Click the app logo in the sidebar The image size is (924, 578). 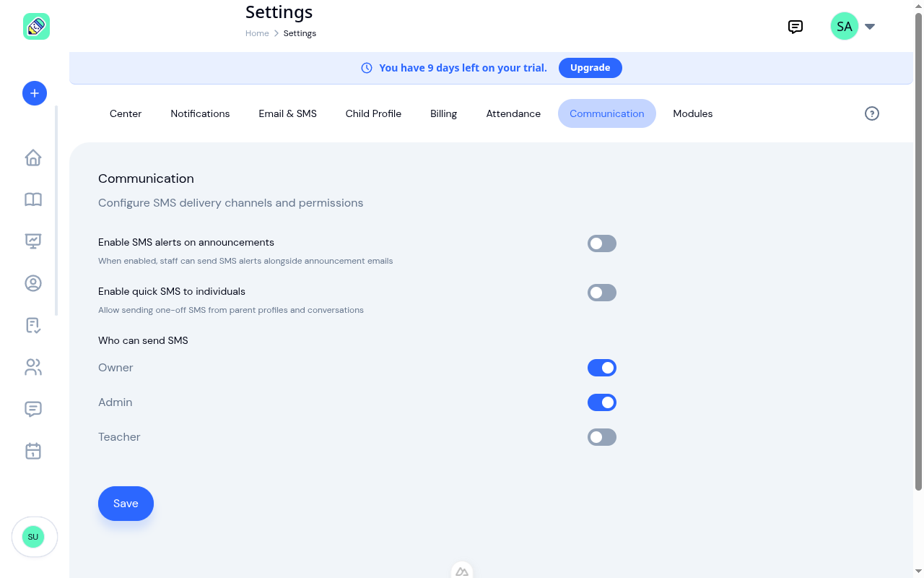pyautogui.click(x=36, y=27)
